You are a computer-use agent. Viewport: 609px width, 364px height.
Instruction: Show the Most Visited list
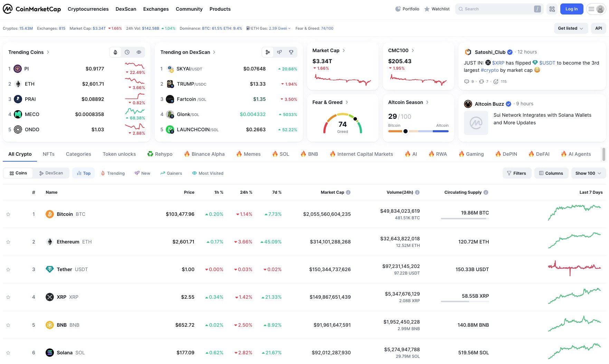[x=208, y=173]
